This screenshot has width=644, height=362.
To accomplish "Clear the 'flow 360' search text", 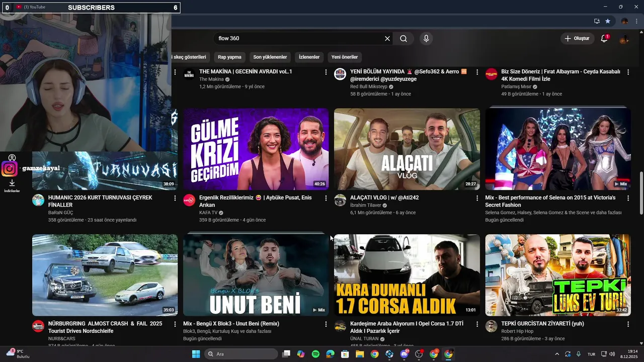I will pyautogui.click(x=387, y=39).
